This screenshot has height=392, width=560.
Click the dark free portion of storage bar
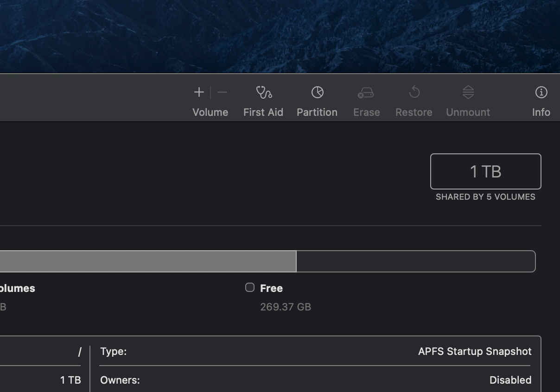tap(415, 261)
